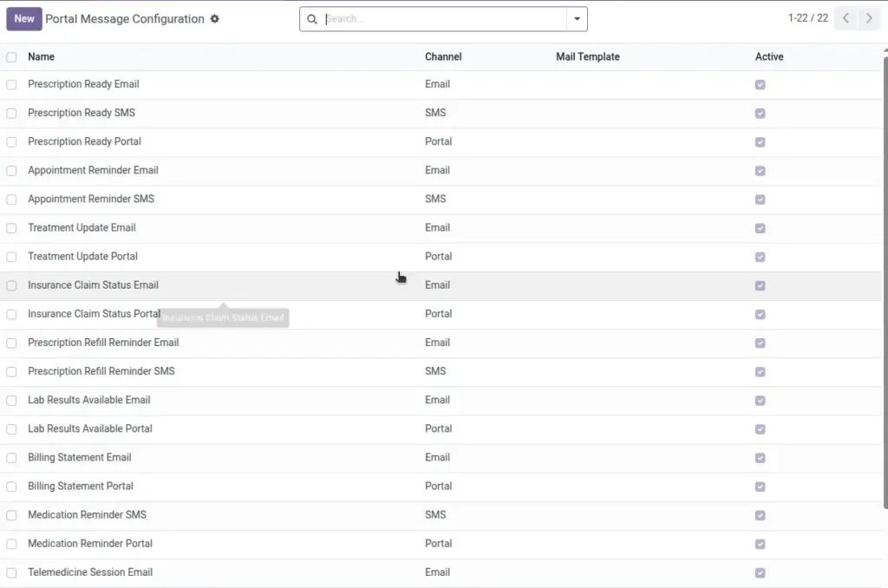Screen dimensions: 888x588
Task: Go to previous page of records
Action: click(x=846, y=18)
